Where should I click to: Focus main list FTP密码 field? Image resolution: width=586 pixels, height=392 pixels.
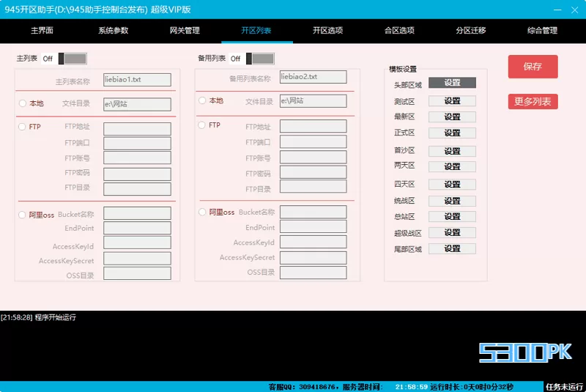[137, 174]
